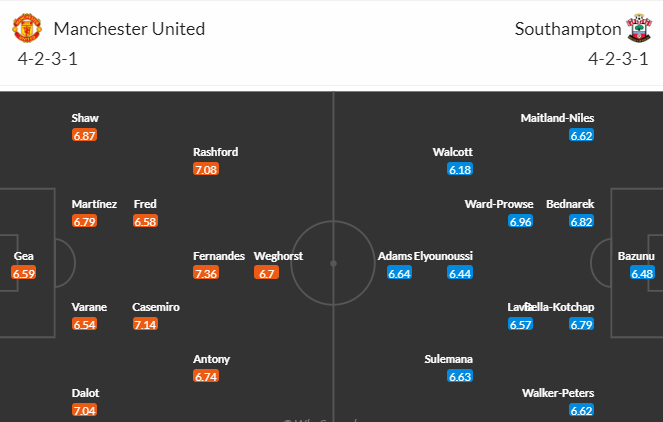Viewport: 663px width, 422px height.
Task: Select Rashford's 7.08 rating badge
Action: (206, 169)
